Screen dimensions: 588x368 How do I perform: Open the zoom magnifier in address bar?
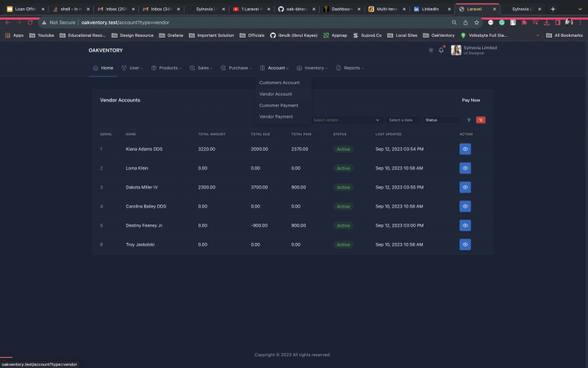pos(454,23)
